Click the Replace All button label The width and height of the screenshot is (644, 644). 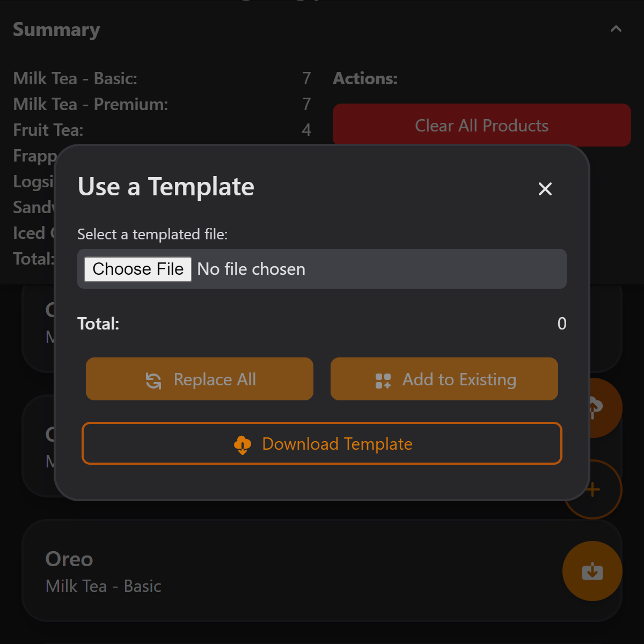[x=215, y=379]
